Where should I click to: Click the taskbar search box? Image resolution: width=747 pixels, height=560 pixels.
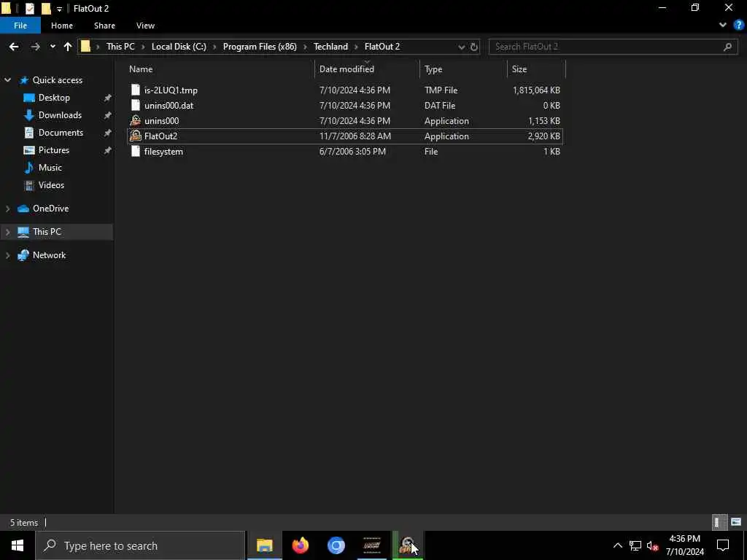(141, 545)
